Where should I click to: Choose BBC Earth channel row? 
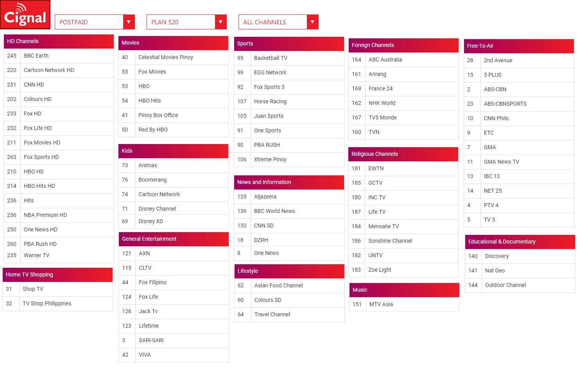click(x=59, y=56)
